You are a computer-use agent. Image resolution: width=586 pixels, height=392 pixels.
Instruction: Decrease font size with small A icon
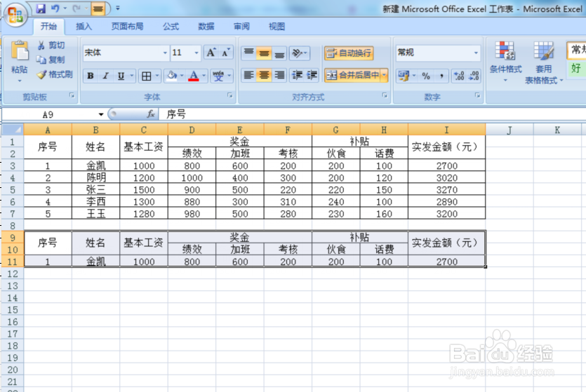point(226,53)
